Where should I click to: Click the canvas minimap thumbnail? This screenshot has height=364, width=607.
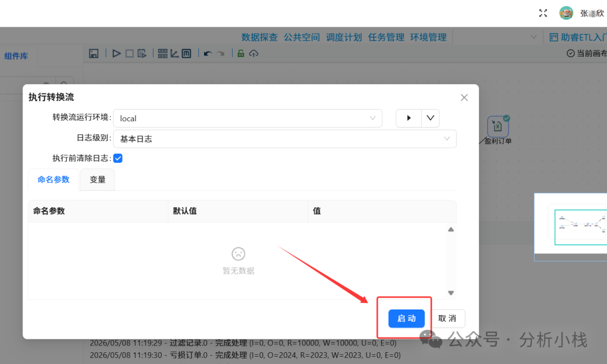(570, 227)
